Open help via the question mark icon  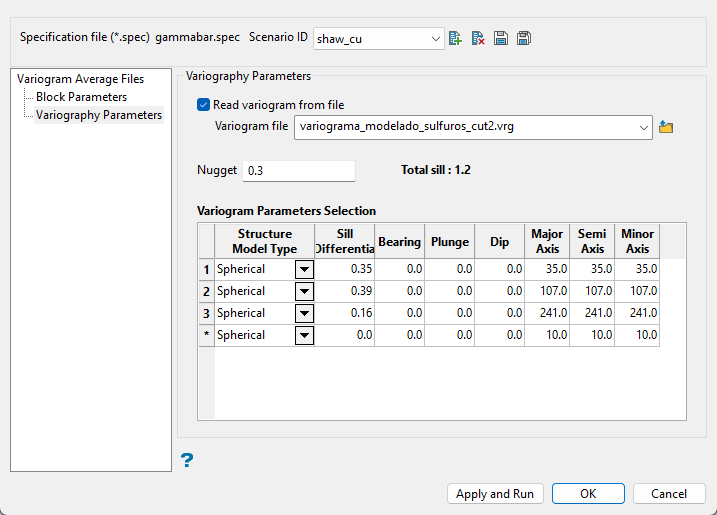186,460
